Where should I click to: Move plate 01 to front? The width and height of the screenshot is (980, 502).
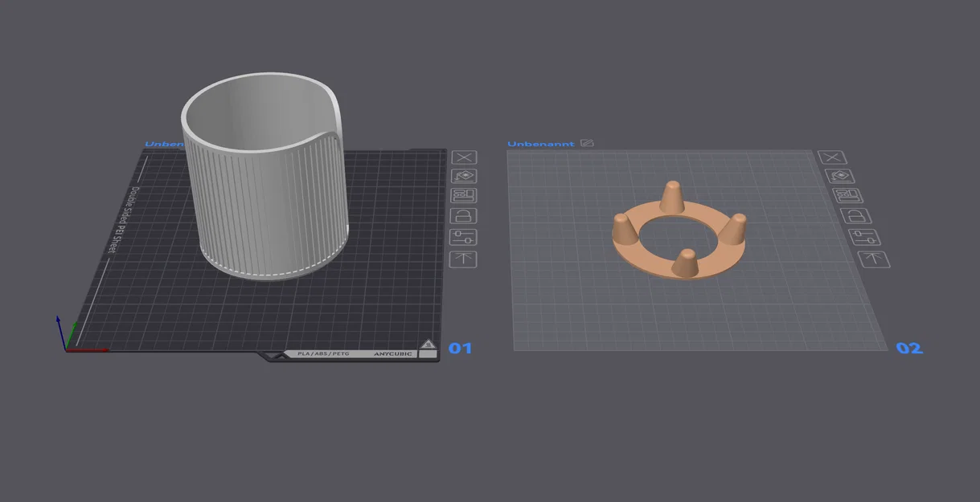464,259
